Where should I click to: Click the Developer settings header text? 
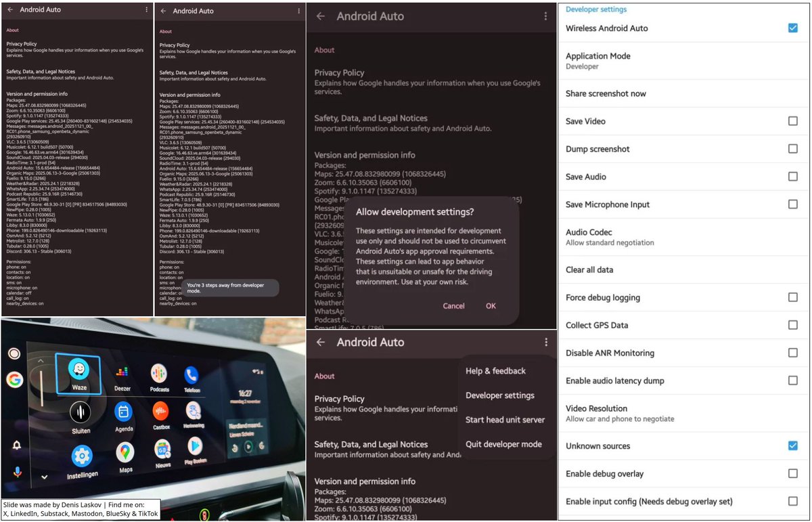tap(596, 9)
